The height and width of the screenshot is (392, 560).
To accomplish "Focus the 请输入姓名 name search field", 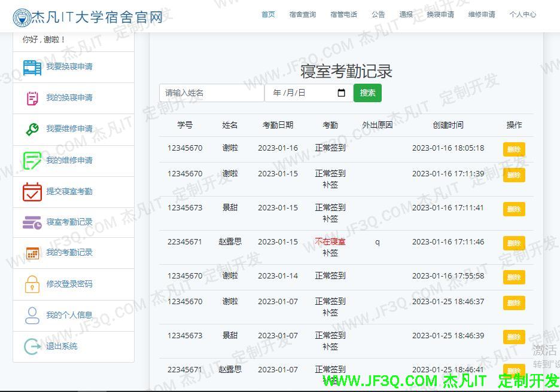I will pos(211,93).
